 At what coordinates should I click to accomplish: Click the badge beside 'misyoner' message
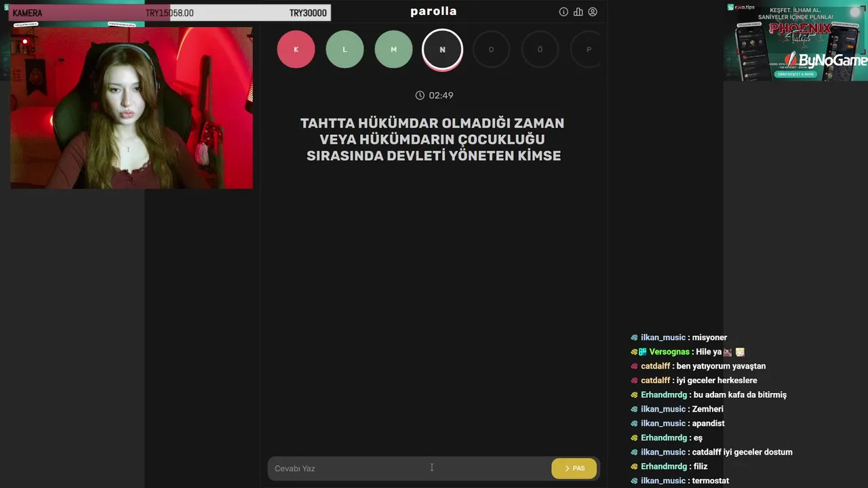tap(634, 338)
